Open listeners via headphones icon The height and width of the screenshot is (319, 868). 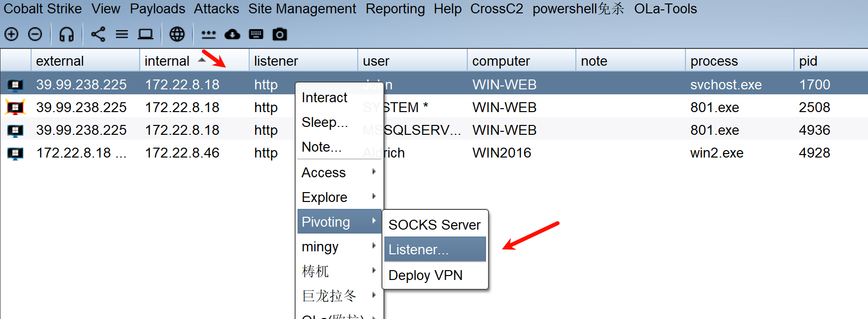click(x=66, y=34)
